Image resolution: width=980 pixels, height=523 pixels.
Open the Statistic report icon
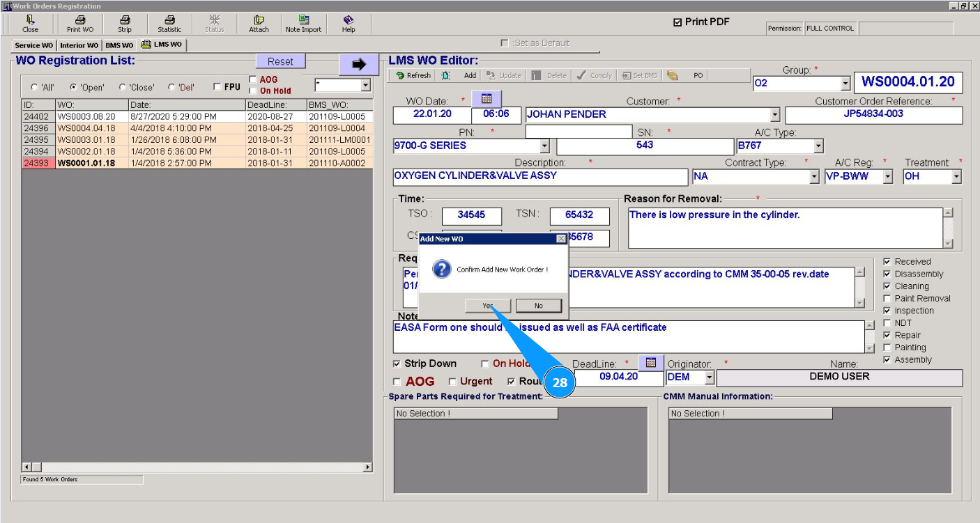pos(169,24)
